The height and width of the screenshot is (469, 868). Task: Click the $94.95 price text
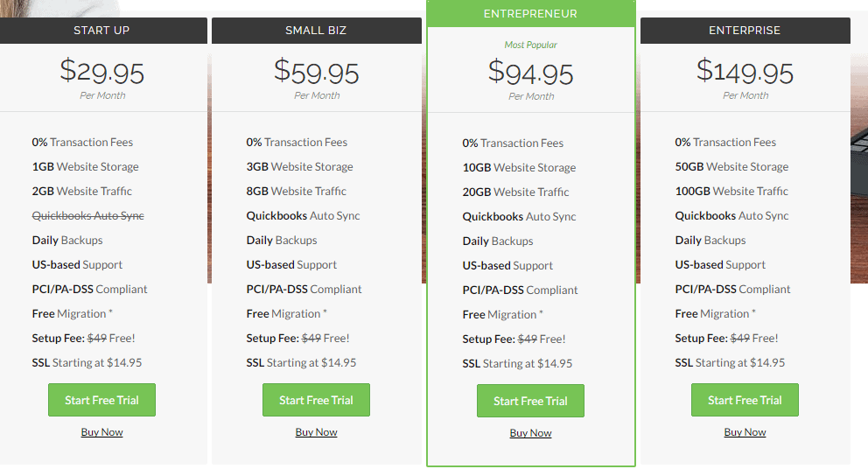pyautogui.click(x=530, y=73)
